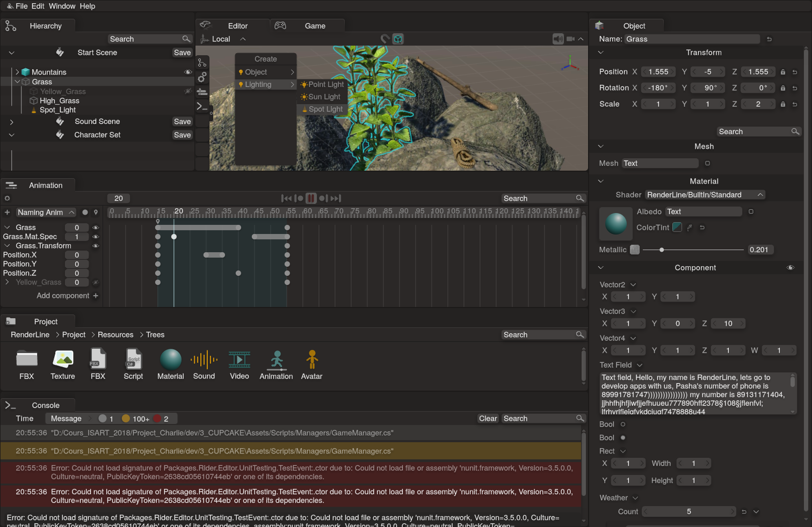
Task: Adjust the Metallic slider handle
Action: coord(662,250)
